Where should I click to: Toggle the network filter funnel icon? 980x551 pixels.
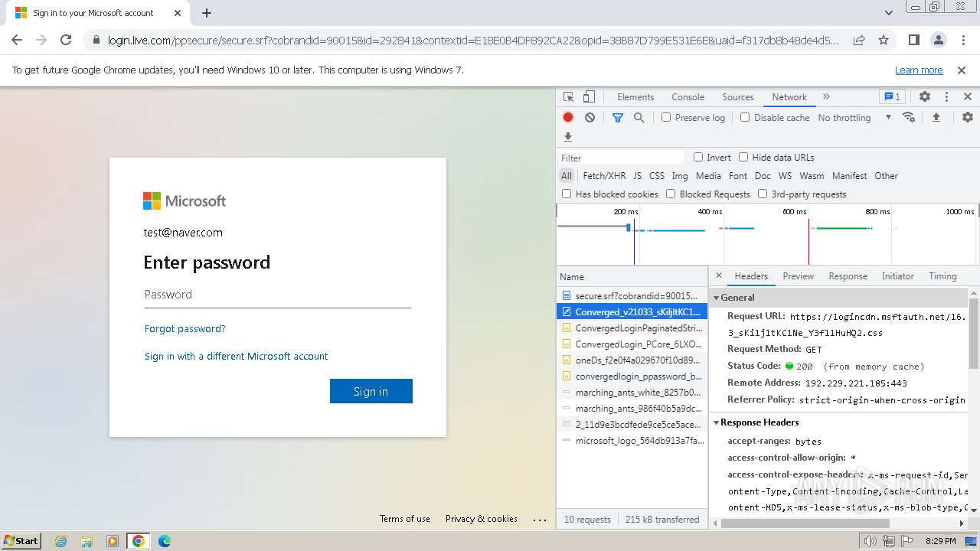tap(618, 117)
